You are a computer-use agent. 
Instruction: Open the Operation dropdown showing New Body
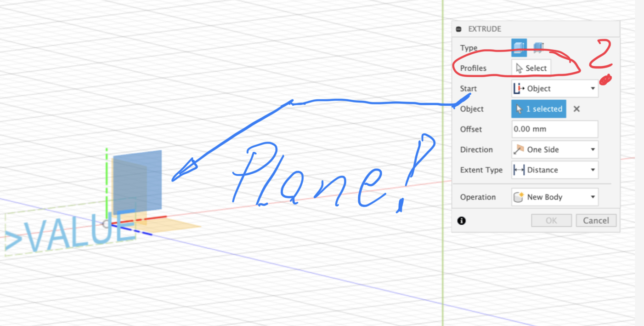(592, 197)
